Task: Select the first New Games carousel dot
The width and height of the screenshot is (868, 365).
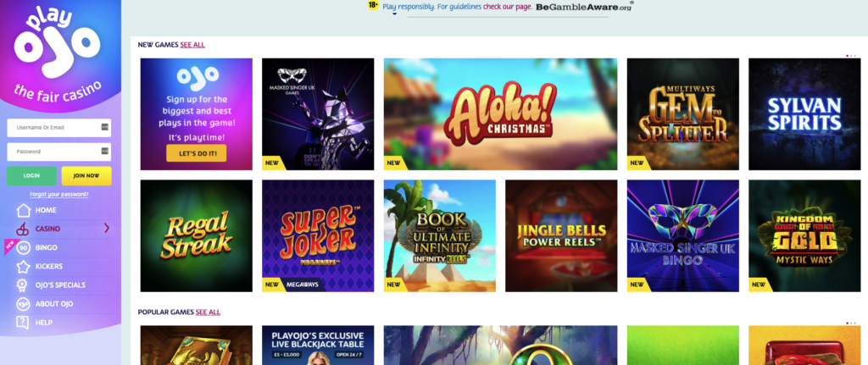Action: click(848, 56)
